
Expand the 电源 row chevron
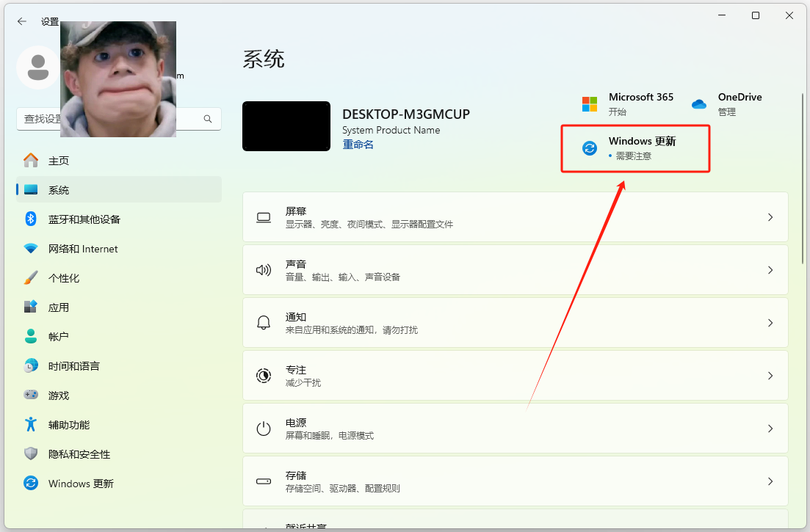(x=770, y=429)
